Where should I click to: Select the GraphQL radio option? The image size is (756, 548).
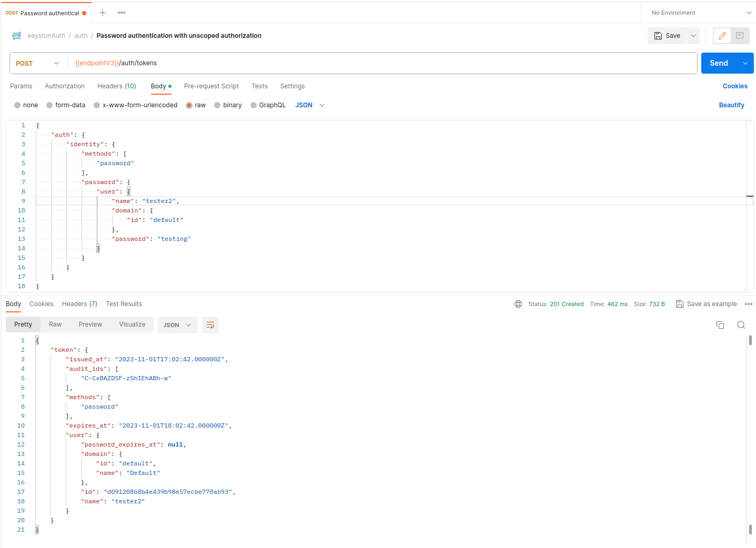click(254, 105)
